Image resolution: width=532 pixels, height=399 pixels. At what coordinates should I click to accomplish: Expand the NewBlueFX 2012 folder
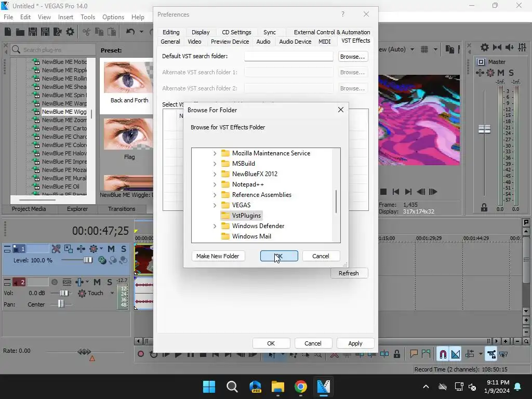pos(215,174)
